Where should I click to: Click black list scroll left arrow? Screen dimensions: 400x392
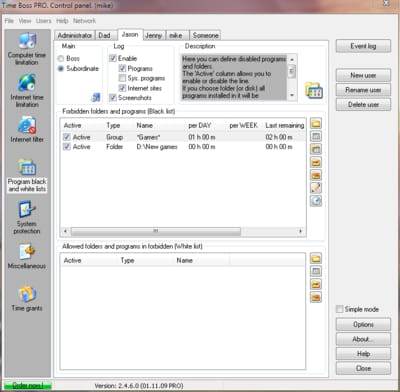(66, 231)
